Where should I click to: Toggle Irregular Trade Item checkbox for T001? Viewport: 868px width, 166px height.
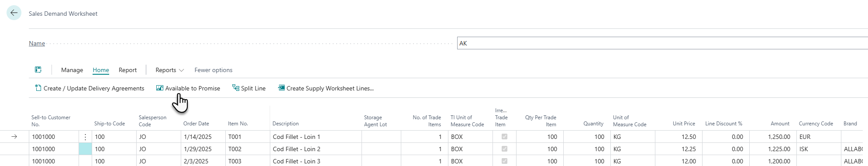pos(504,137)
